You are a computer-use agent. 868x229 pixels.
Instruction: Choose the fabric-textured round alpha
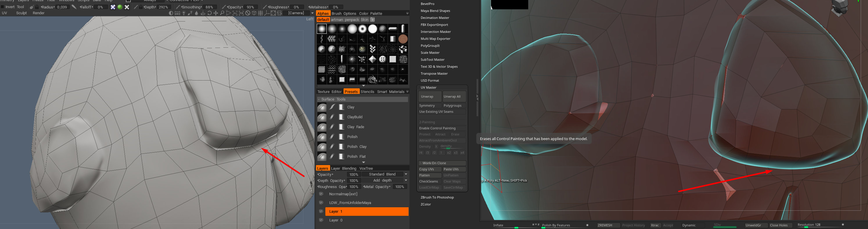point(403,39)
